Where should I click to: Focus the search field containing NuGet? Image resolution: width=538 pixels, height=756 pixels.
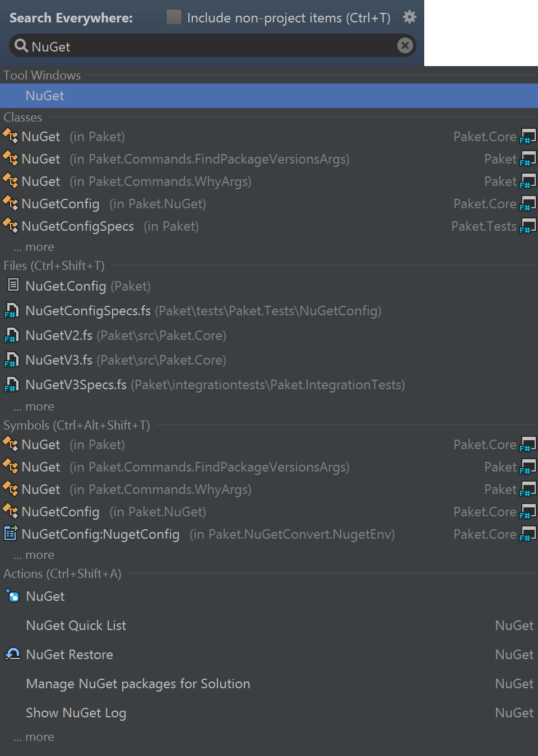click(212, 45)
